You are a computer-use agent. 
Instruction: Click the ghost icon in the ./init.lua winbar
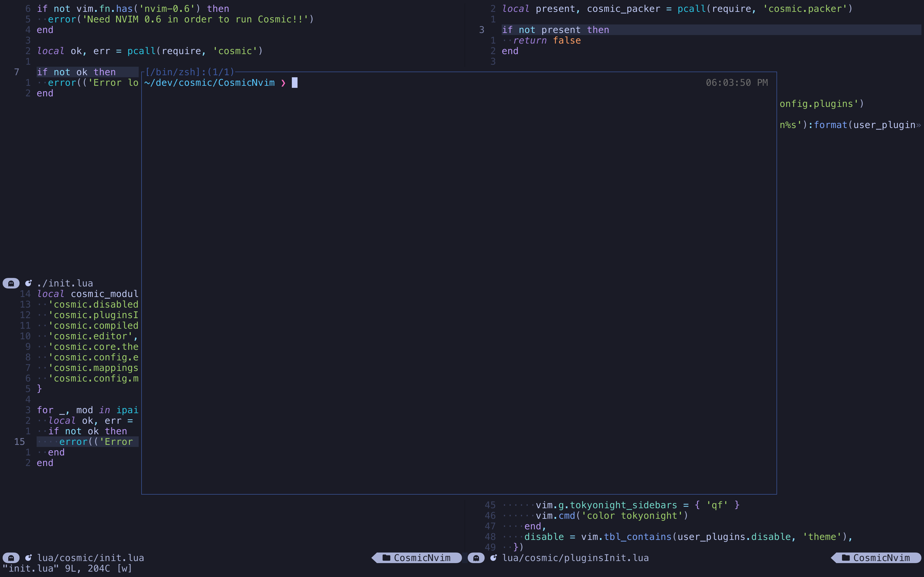(11, 283)
